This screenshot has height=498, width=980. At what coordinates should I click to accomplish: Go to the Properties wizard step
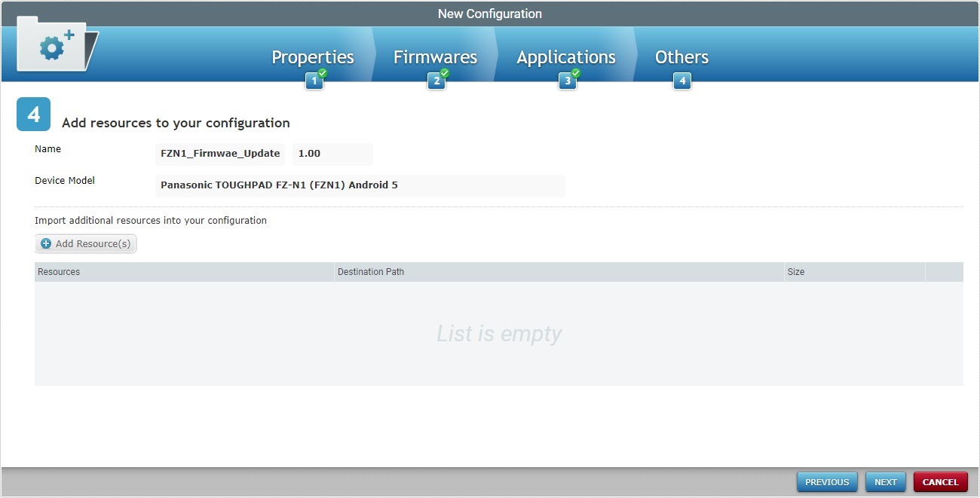coord(312,57)
